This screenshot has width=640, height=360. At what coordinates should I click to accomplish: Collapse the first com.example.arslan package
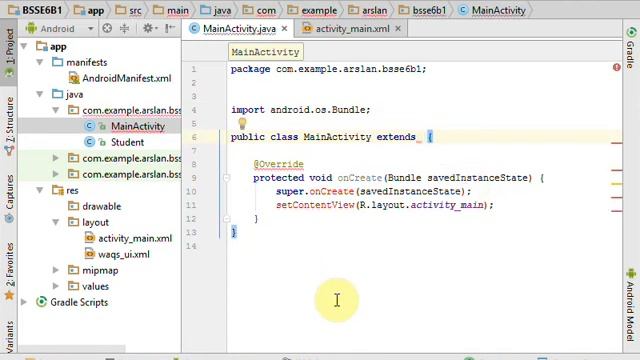(56, 110)
